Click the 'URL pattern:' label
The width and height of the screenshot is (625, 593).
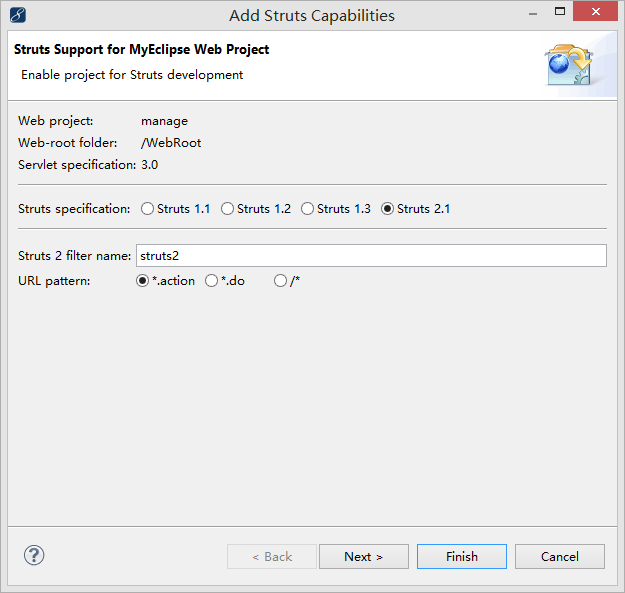54,281
